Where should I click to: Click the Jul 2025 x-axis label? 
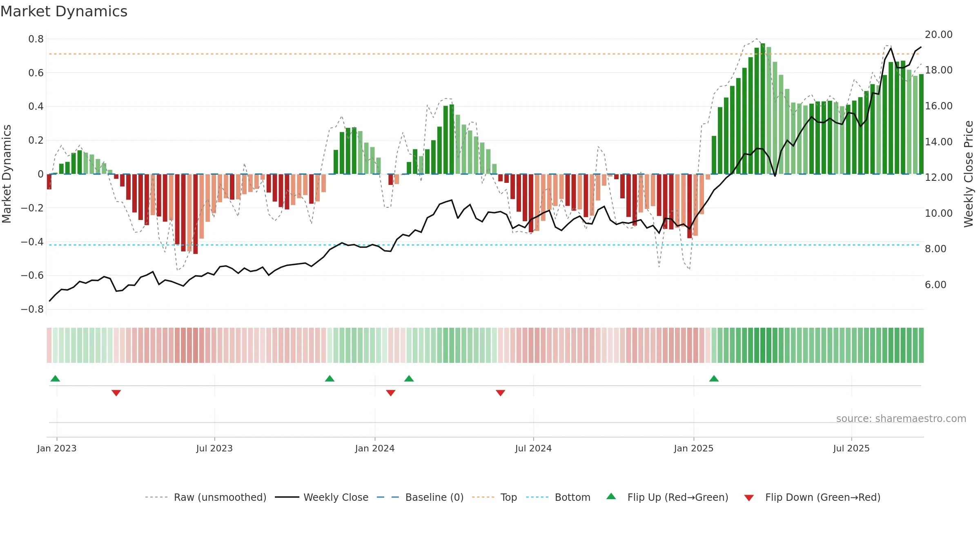(851, 448)
